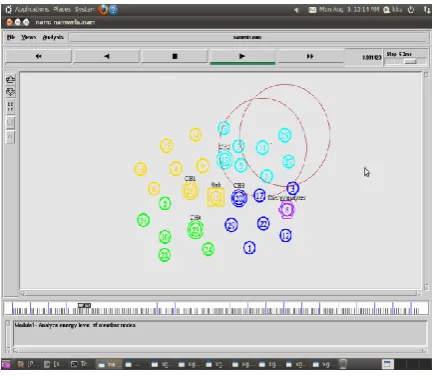Click the network arrows indicator
Viewport: 437px width, 380px height.
(x=427, y=10)
